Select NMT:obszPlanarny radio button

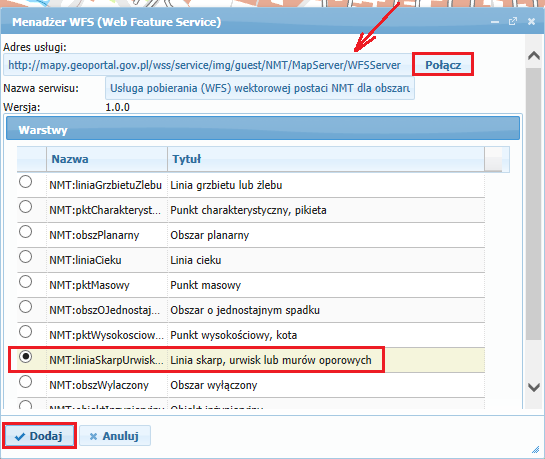point(25,232)
